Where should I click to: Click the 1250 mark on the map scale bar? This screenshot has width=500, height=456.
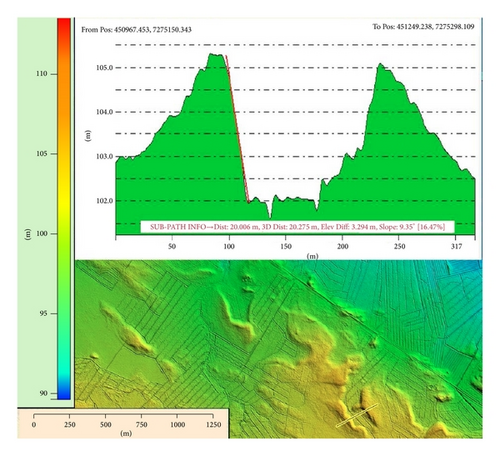click(x=213, y=425)
